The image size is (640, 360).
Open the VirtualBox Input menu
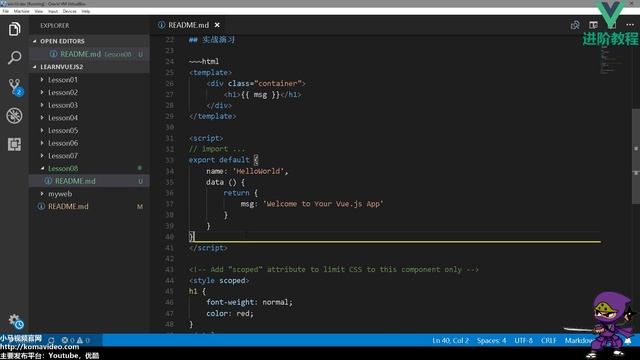click(53, 11)
